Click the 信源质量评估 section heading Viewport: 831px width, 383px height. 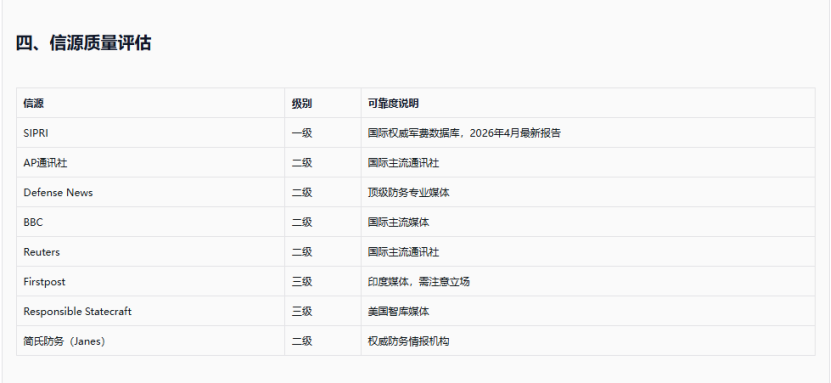(x=83, y=43)
